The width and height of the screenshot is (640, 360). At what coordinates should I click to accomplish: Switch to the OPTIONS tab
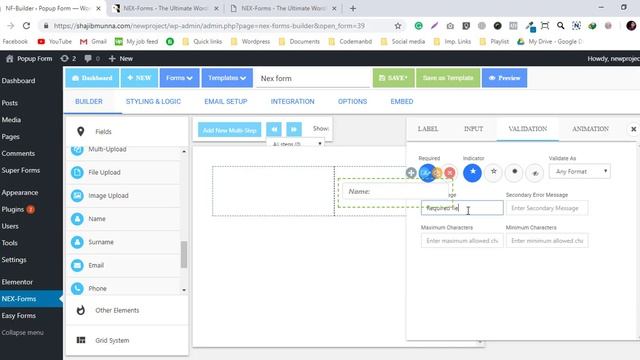pos(352,102)
